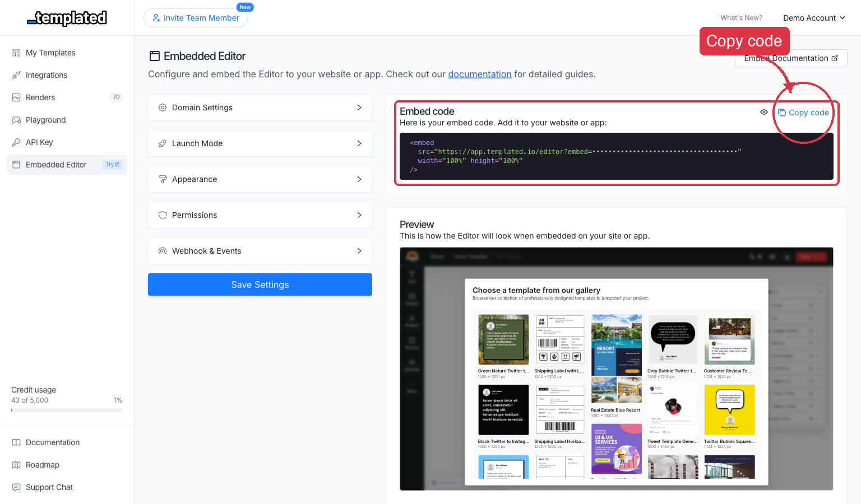Expand the Webhook & Events panel
This screenshot has height=504, width=861.
click(x=260, y=251)
